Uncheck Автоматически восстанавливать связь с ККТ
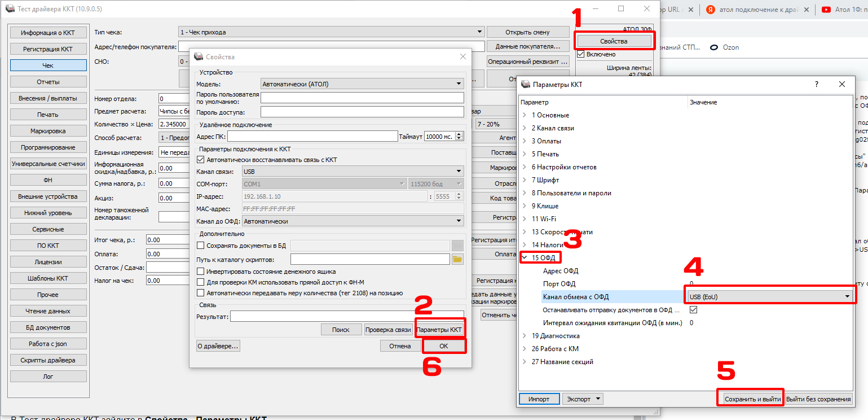The width and height of the screenshot is (868, 420). click(x=201, y=160)
